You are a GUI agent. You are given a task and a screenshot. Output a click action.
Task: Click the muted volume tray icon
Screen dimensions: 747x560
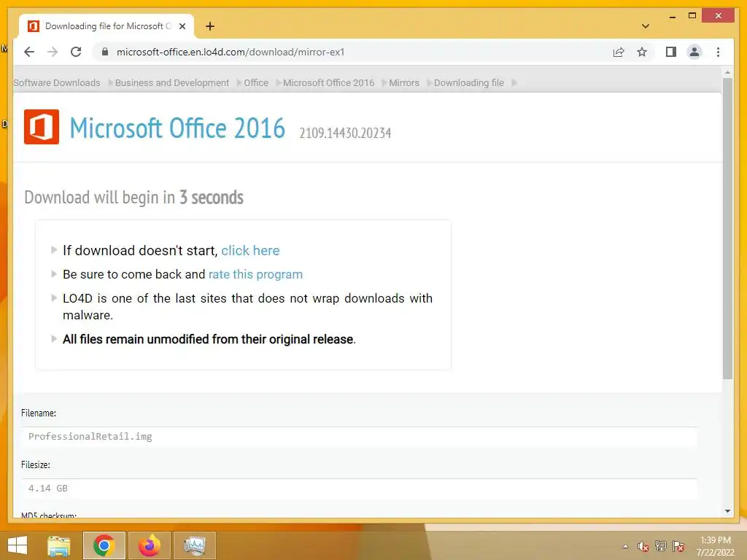[643, 546]
